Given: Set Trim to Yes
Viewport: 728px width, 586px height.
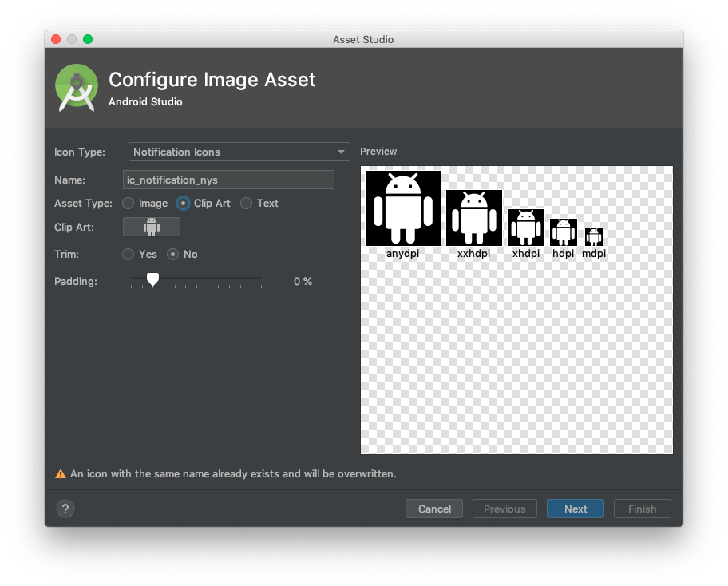Looking at the screenshot, I should click(x=129, y=255).
